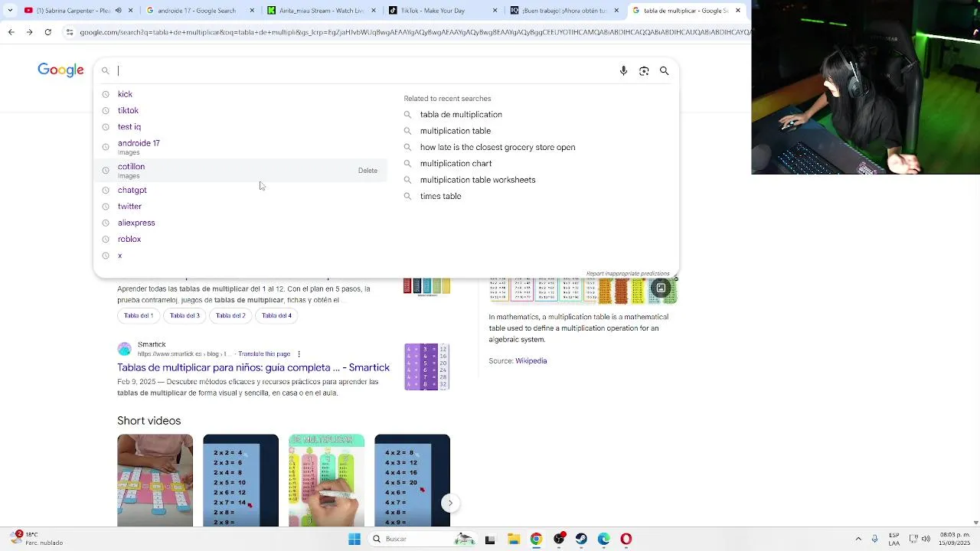
Task: Open the tab search dropdown arrow
Action: (x=9, y=11)
